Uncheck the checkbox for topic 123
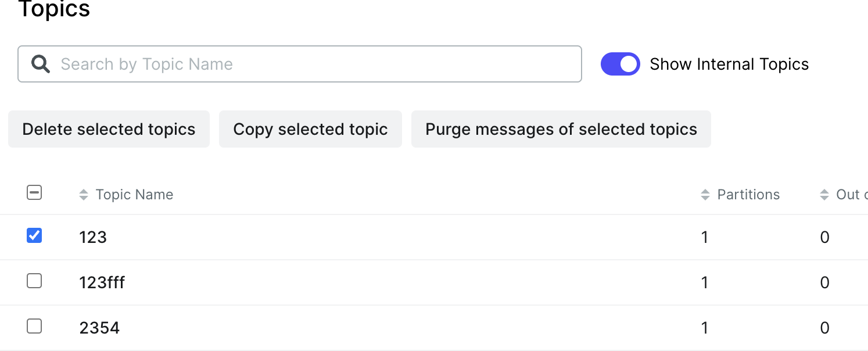Viewport: 868px width, 351px height. click(x=34, y=235)
